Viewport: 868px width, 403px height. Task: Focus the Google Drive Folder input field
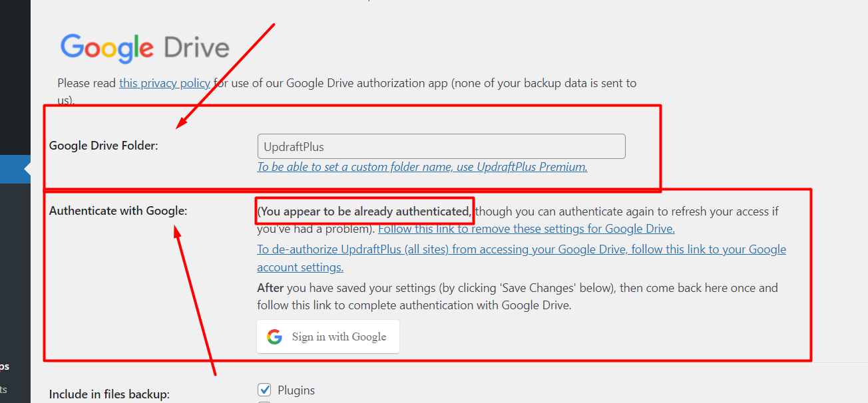pyautogui.click(x=441, y=146)
